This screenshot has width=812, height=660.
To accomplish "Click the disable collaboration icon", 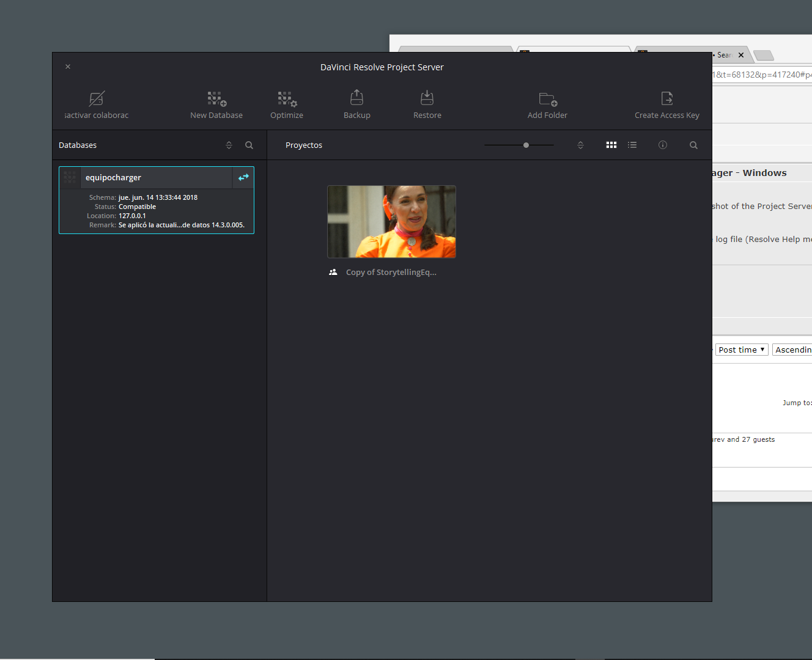I will (x=97, y=98).
